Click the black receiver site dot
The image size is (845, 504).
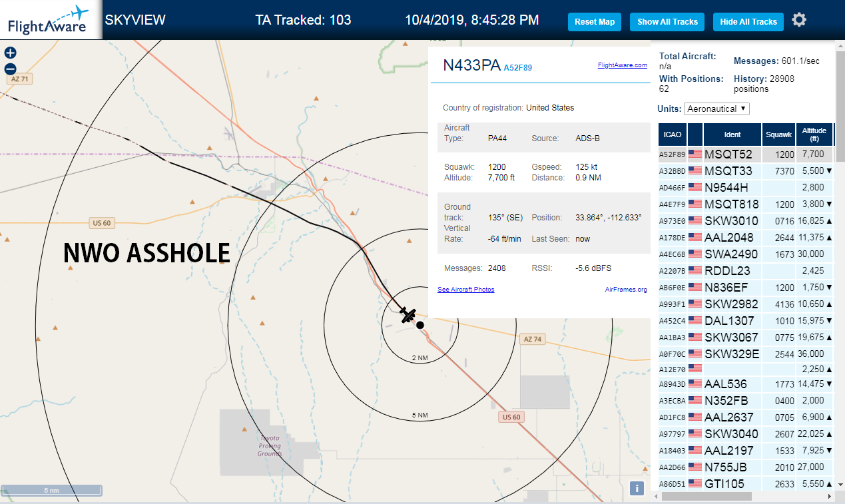point(420,325)
